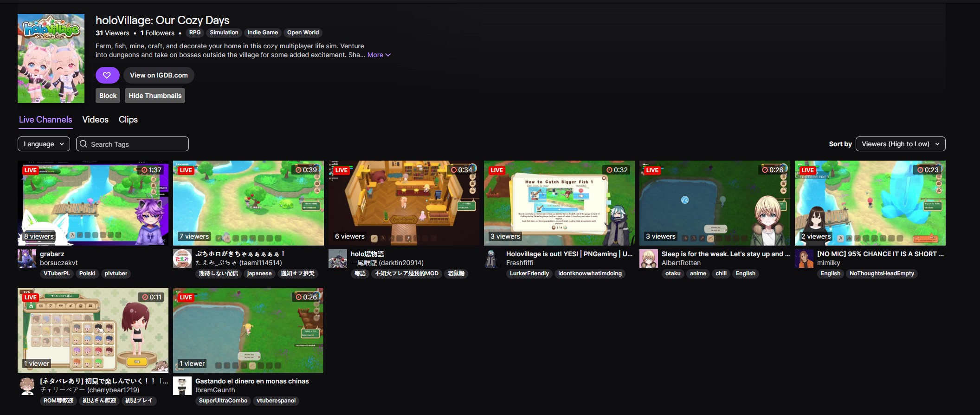Click the LurkerFriendly tag
Screen dimensions: 980x415
(x=529, y=273)
